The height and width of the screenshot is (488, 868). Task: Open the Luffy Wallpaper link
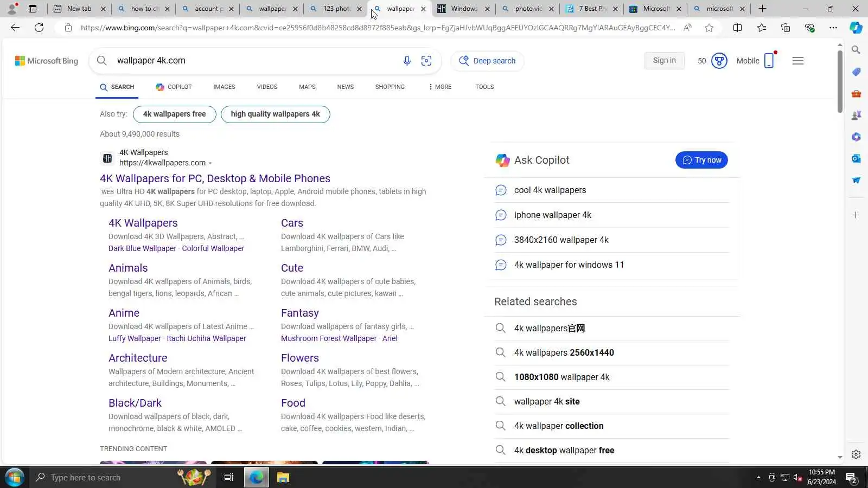coord(135,338)
